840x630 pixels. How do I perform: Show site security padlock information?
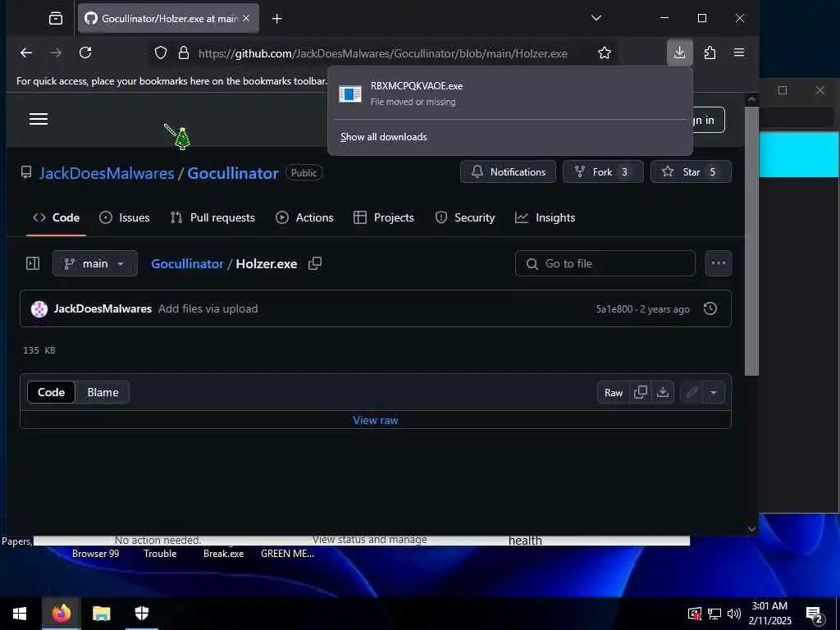tap(184, 52)
